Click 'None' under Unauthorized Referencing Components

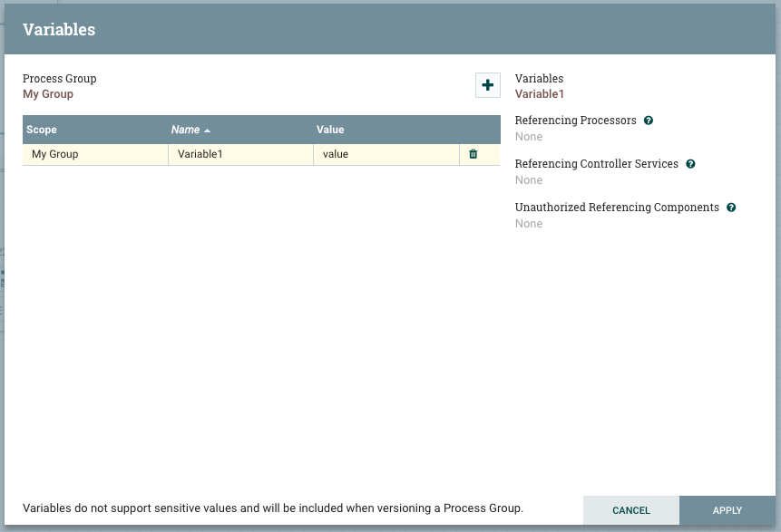(529, 224)
